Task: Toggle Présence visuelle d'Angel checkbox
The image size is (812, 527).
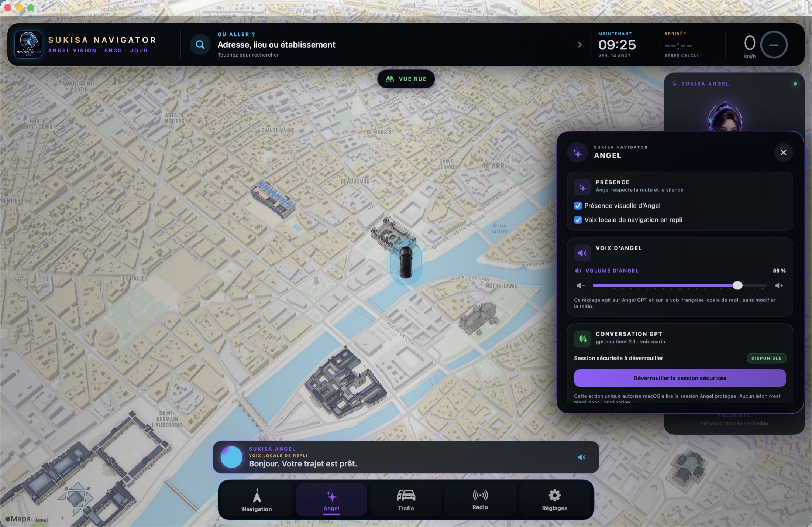Action: (578, 206)
